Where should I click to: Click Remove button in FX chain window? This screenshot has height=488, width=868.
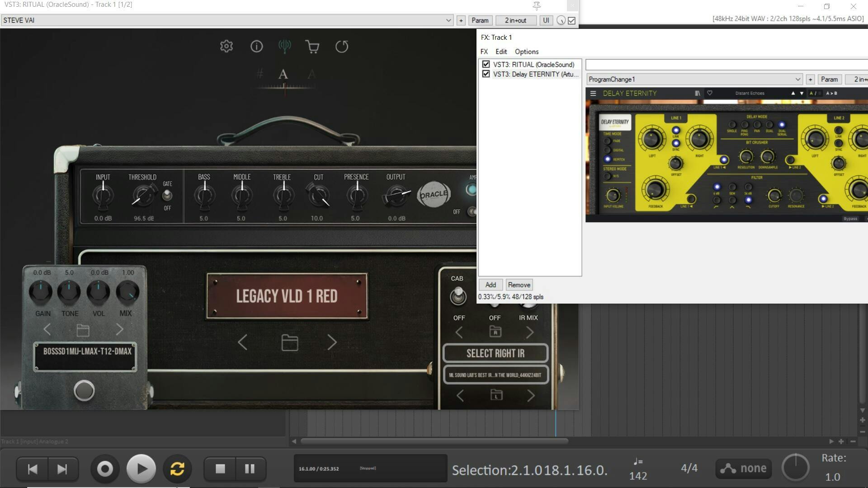[519, 285]
